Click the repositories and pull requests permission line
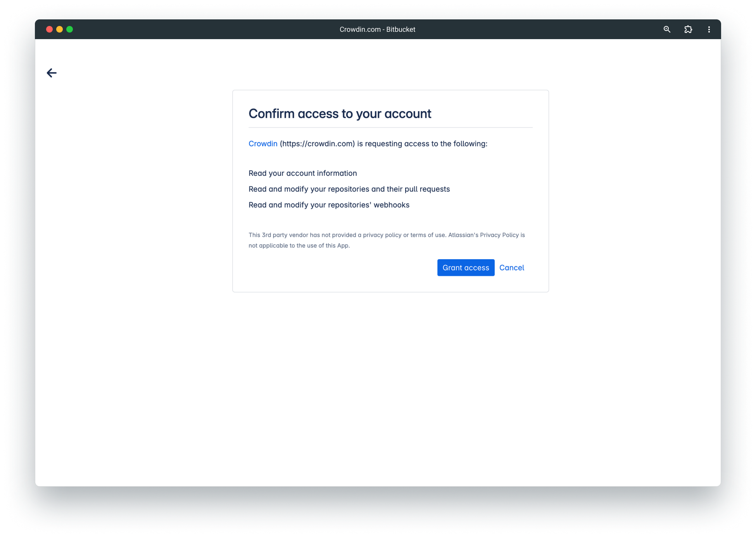756x537 pixels. point(349,189)
